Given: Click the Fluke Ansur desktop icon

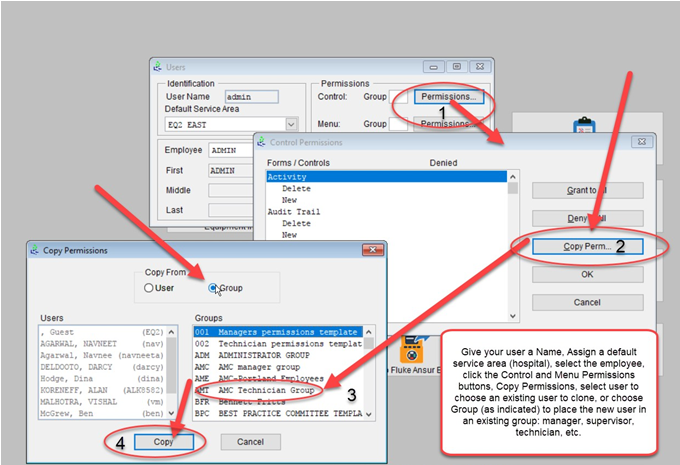Looking at the screenshot, I should point(410,350).
